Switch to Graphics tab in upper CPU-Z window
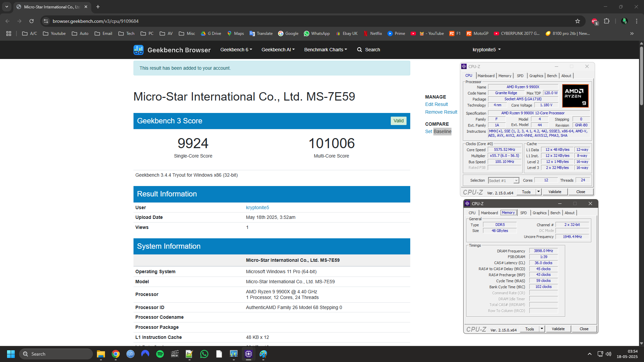The height and width of the screenshot is (362, 644). (x=536, y=76)
